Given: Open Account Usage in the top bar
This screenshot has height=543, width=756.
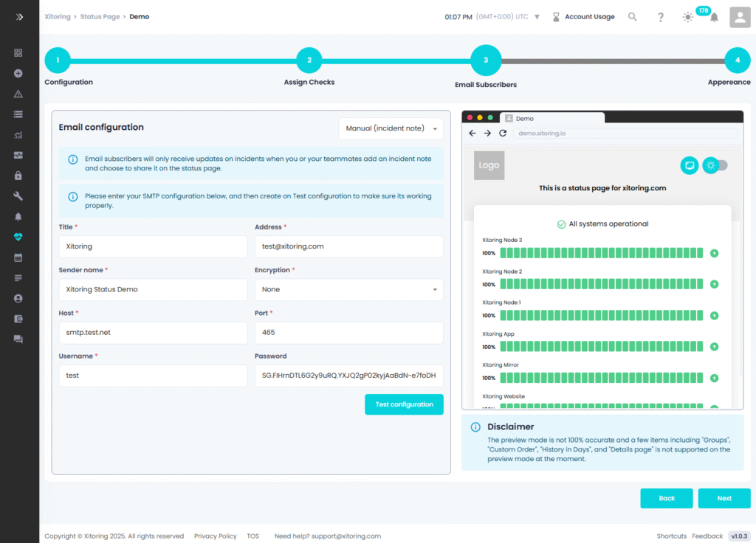Looking at the screenshot, I should click(x=583, y=17).
